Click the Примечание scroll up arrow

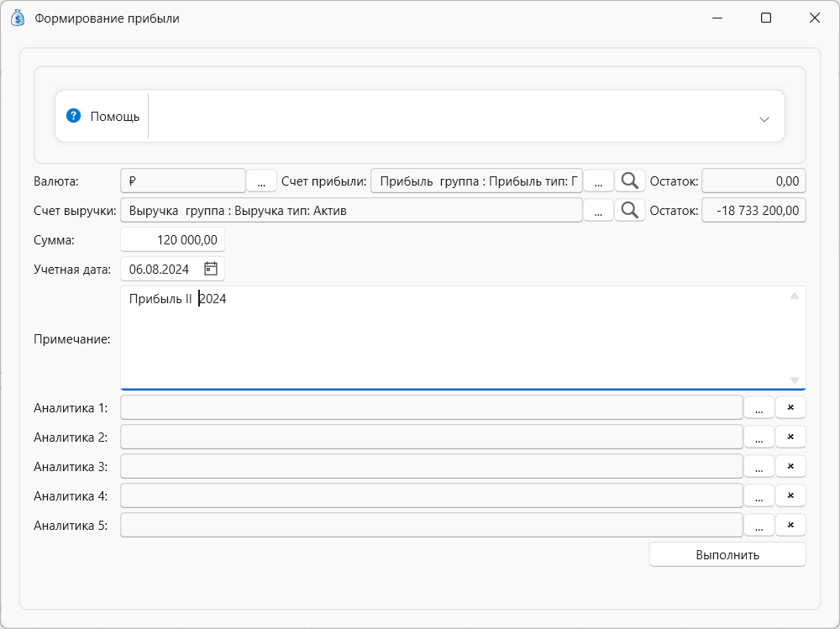795,296
